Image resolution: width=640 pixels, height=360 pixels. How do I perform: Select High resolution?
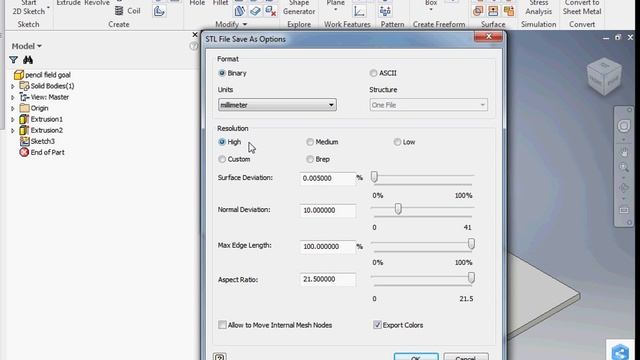point(222,142)
